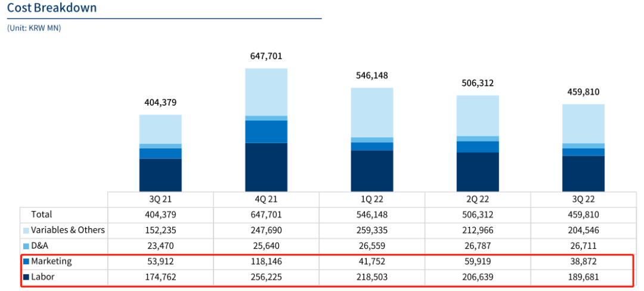Click the Labor segment of the 4Q 21 bar
Screen dimensions: 644x291
tap(266, 167)
